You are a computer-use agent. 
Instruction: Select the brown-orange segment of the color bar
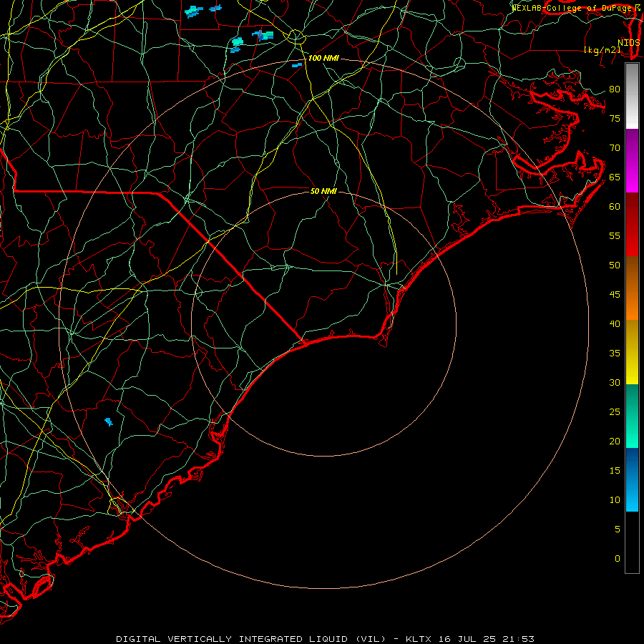(x=632, y=288)
